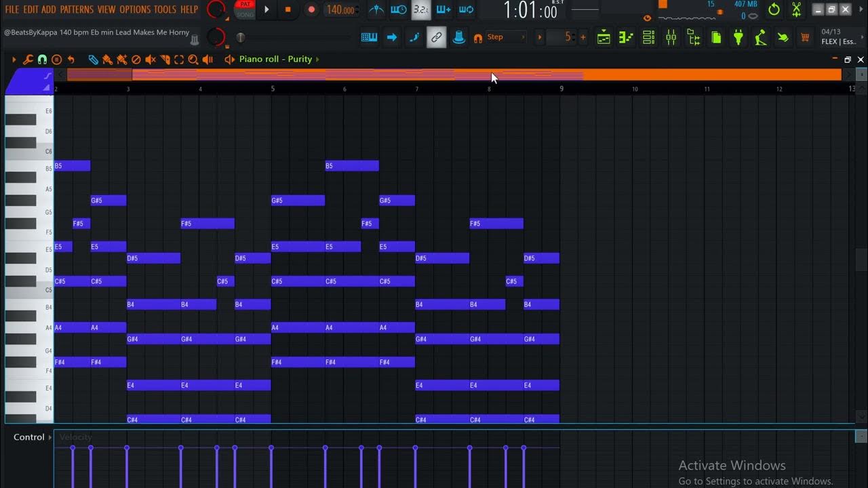Open the Step snap dropdown

pyautogui.click(x=506, y=37)
